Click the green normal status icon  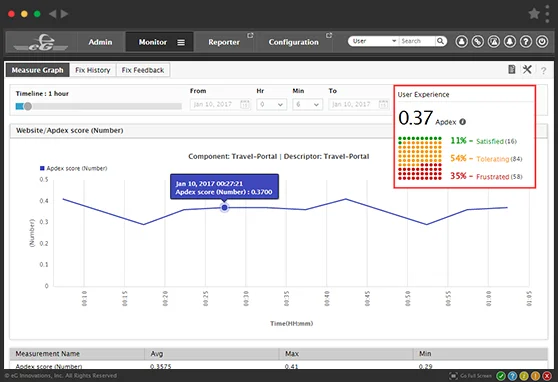pyautogui.click(x=501, y=376)
